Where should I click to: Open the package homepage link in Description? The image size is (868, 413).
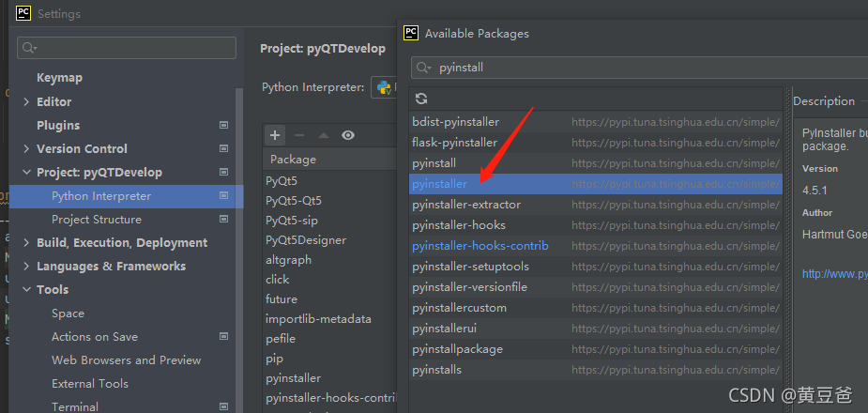tap(833, 274)
